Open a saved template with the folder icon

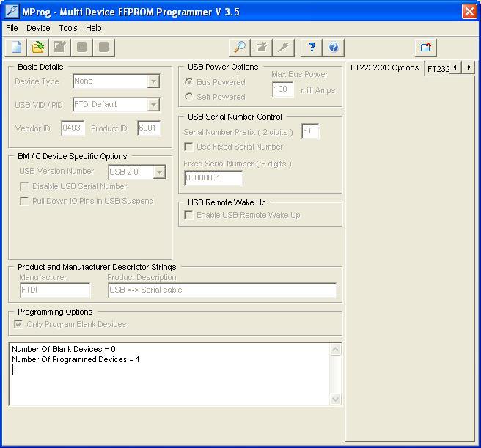coord(37,48)
